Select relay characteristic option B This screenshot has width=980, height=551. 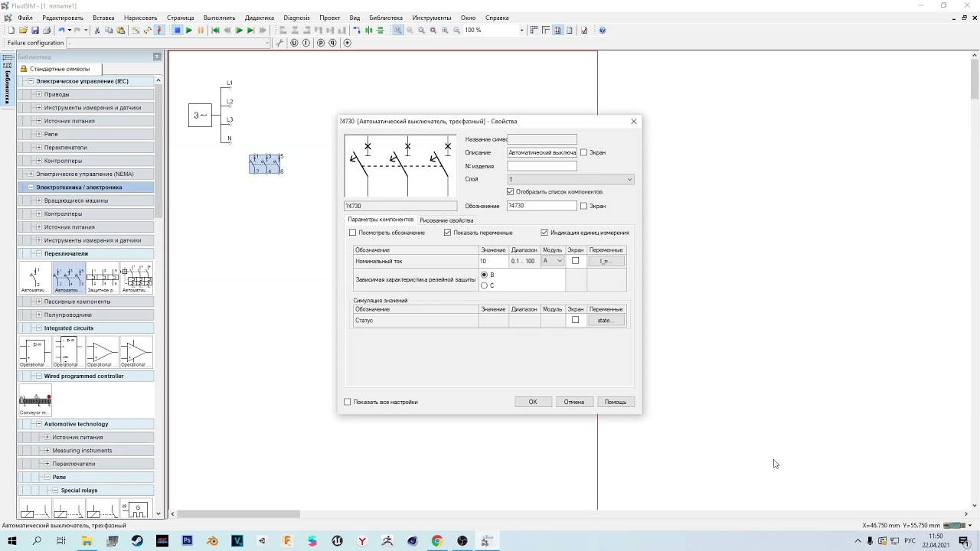(484, 275)
